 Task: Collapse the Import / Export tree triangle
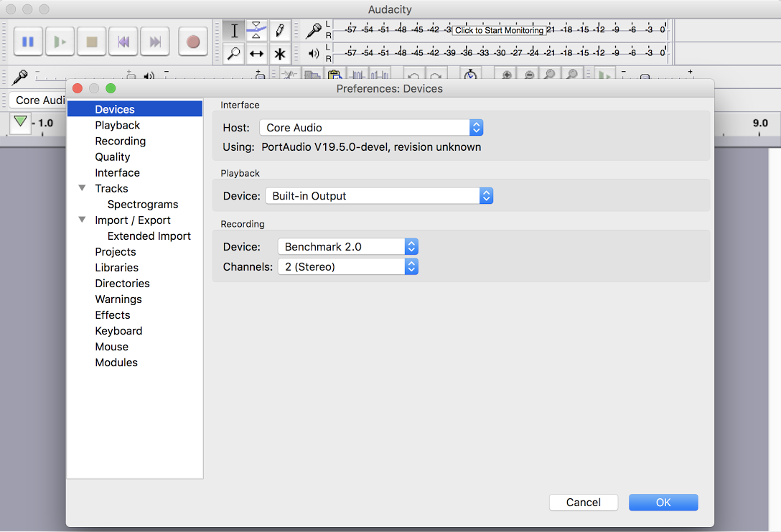pyautogui.click(x=82, y=220)
